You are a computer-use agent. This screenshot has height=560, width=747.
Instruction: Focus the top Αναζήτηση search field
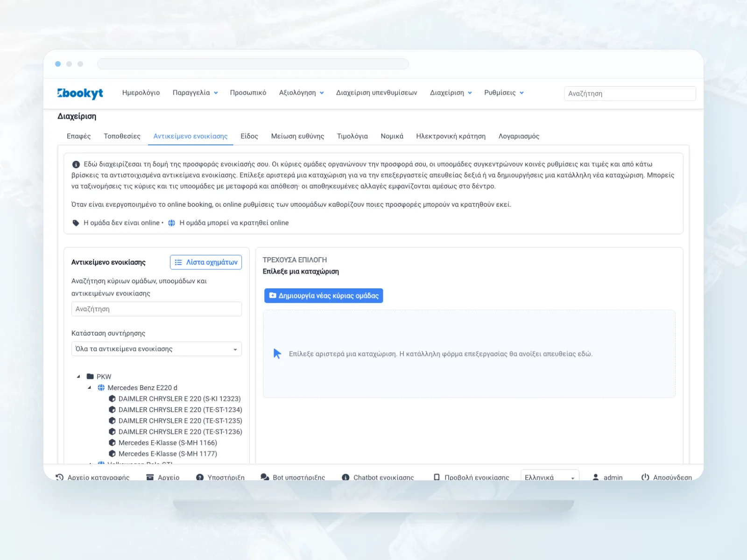pyautogui.click(x=630, y=93)
